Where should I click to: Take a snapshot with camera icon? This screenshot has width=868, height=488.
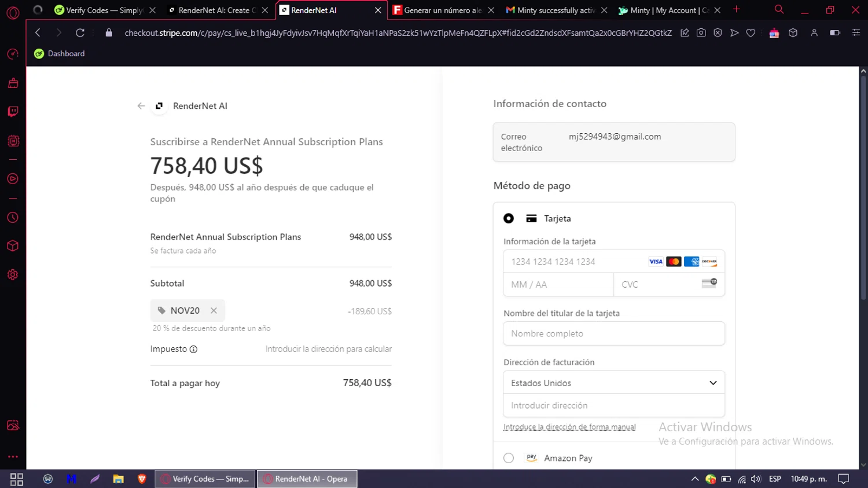click(x=701, y=33)
